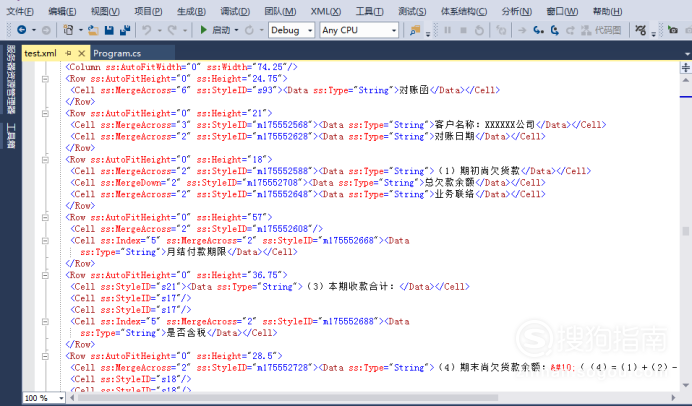Open the 调试(D) menu
The image size is (692, 406).
(235, 11)
